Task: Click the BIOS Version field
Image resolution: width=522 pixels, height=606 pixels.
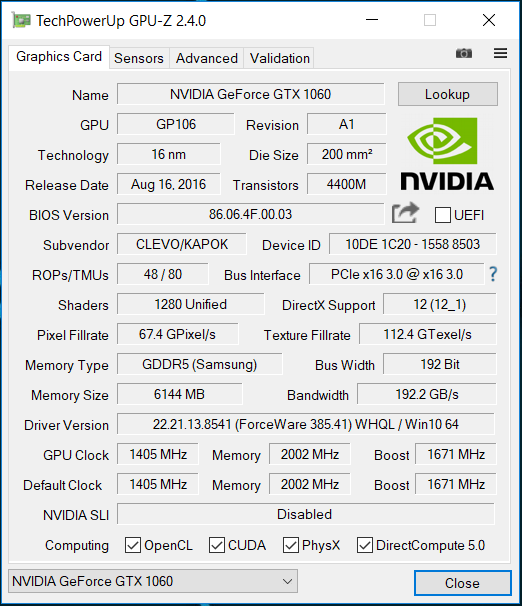Action: (x=251, y=214)
